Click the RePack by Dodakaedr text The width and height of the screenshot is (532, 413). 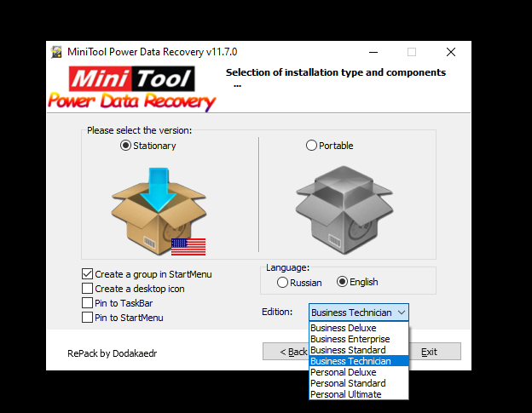click(x=113, y=353)
